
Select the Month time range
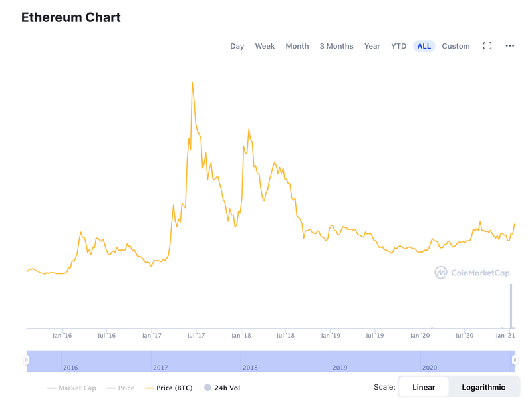pos(297,46)
